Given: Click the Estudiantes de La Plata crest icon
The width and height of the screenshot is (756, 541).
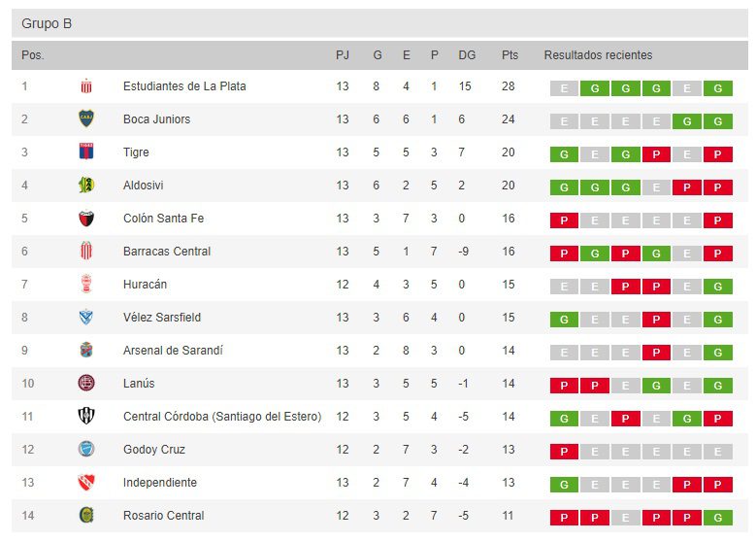Looking at the screenshot, I should 85,86.
